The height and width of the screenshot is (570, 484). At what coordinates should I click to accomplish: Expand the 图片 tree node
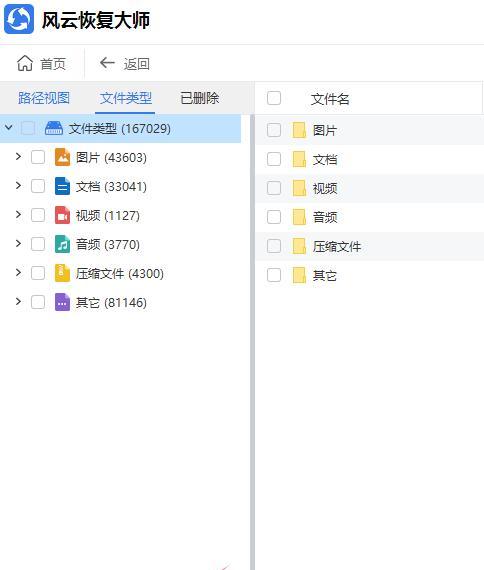[18, 157]
